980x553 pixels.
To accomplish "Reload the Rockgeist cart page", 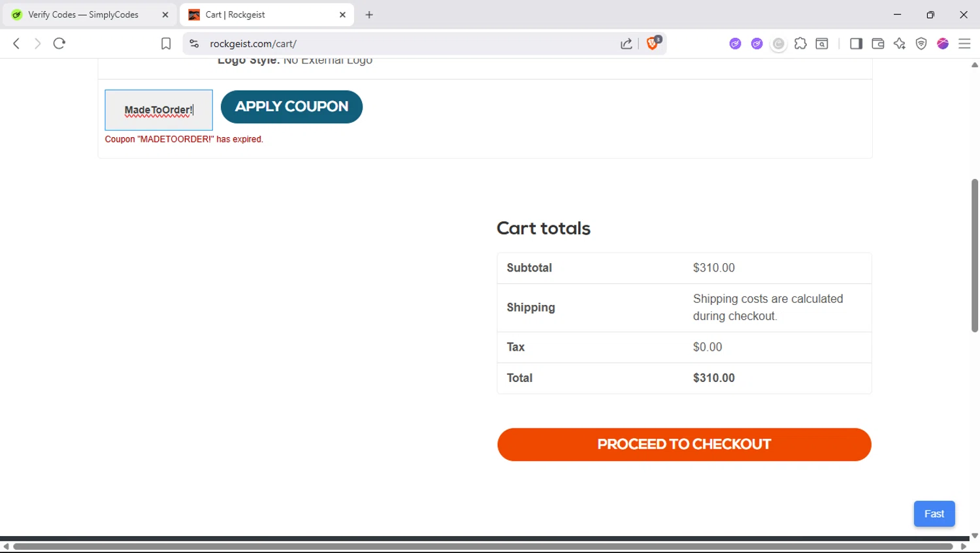I will tap(59, 44).
